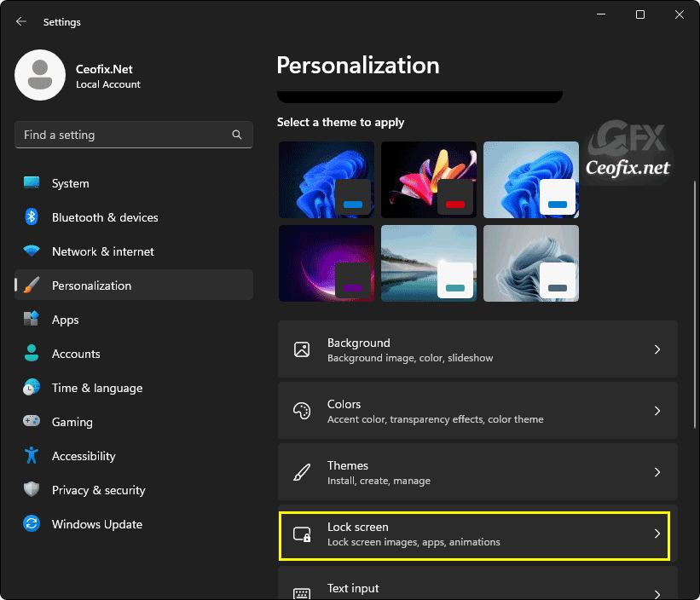Screen dimensions: 700x600
Task: Select the Accessibility person icon
Action: [32, 456]
